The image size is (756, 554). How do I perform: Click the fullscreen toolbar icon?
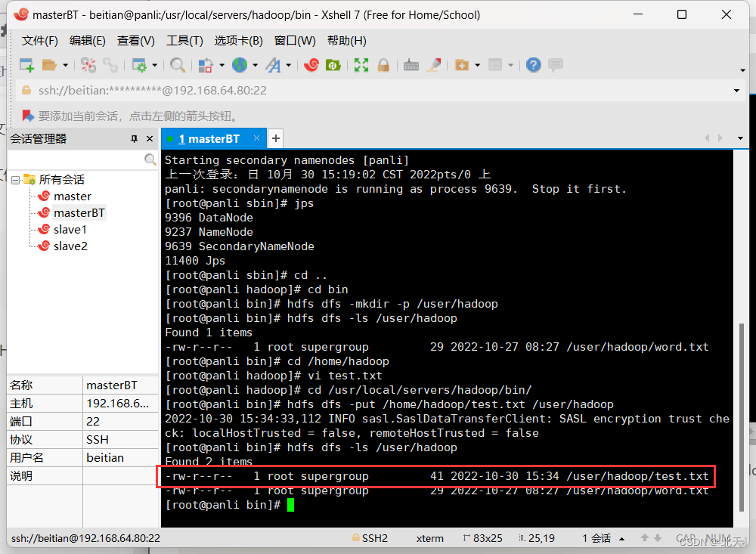pyautogui.click(x=361, y=64)
